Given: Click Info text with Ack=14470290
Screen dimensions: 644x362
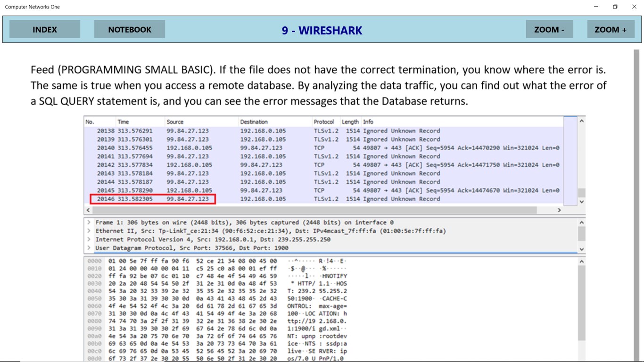Looking at the screenshot, I should pos(461,148).
